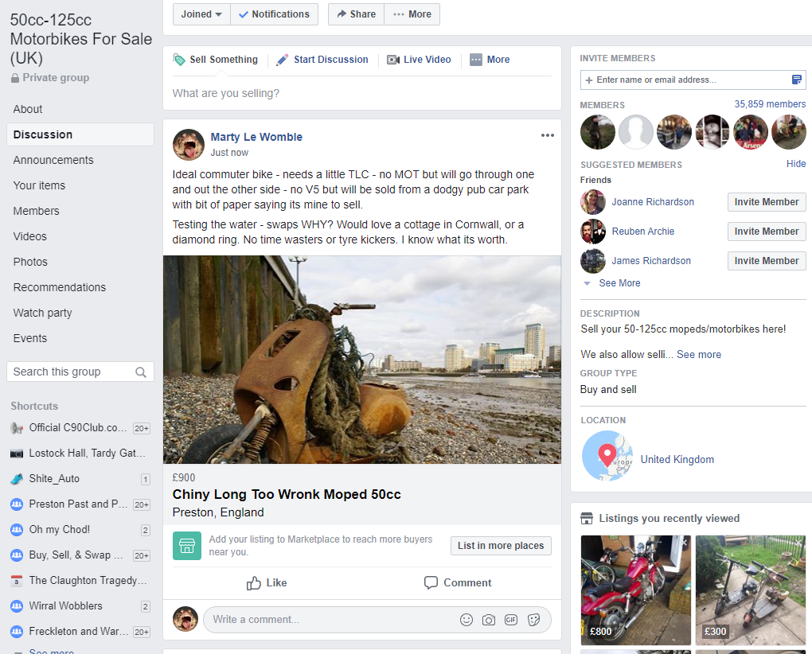Open More composer options
Screen dimensions: 812x654
490,60
